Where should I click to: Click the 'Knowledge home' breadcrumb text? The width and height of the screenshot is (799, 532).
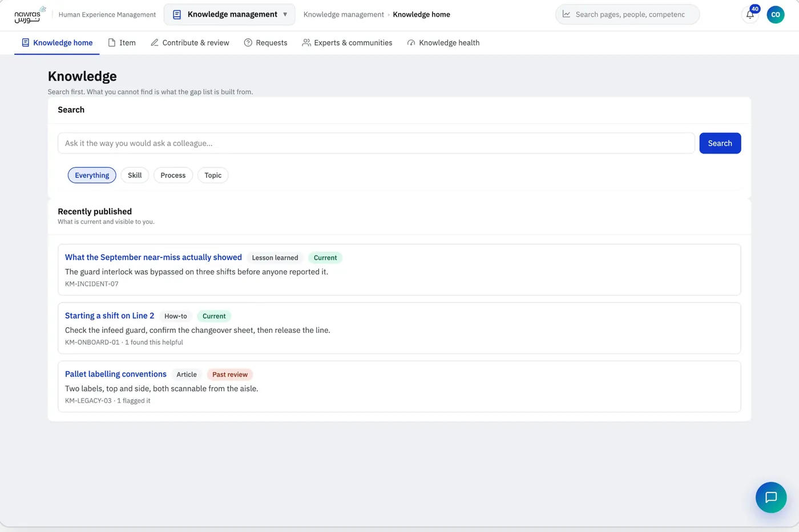tap(421, 15)
